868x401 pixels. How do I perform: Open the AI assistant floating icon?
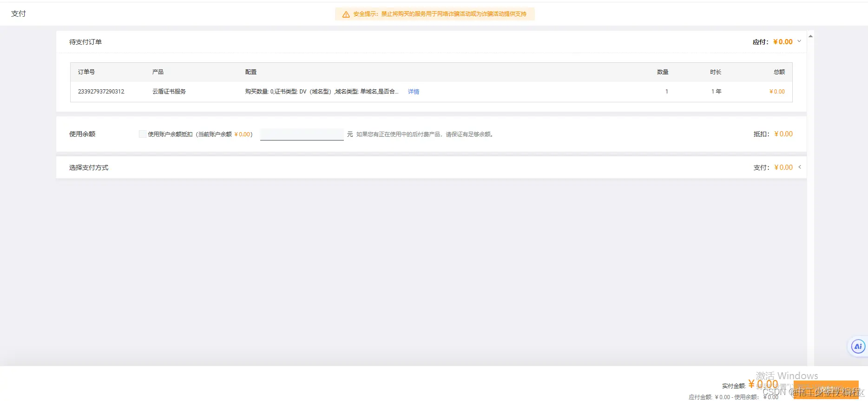coord(858,347)
